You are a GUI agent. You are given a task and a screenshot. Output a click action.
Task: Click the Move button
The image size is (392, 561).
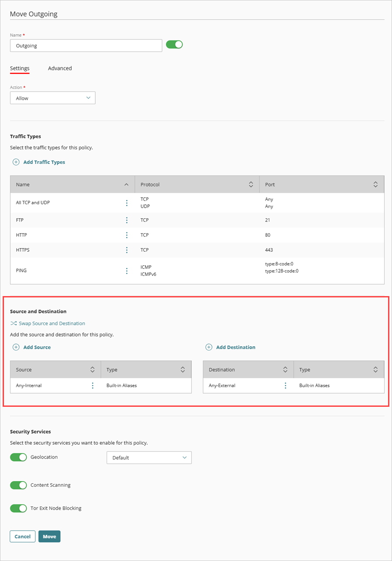pos(49,536)
